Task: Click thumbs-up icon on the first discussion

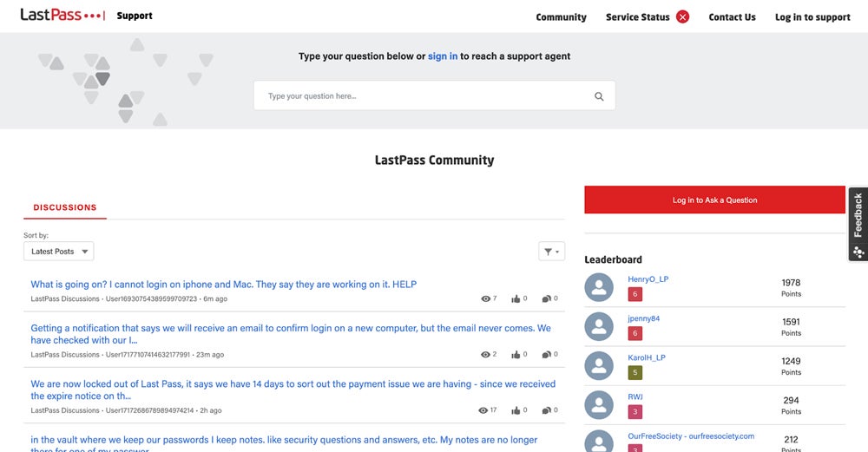Action: (x=516, y=298)
